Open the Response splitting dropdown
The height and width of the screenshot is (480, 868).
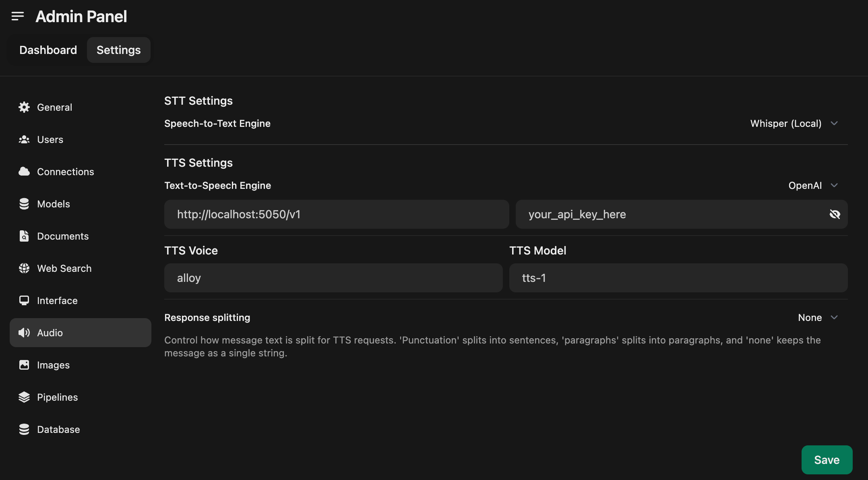click(817, 317)
